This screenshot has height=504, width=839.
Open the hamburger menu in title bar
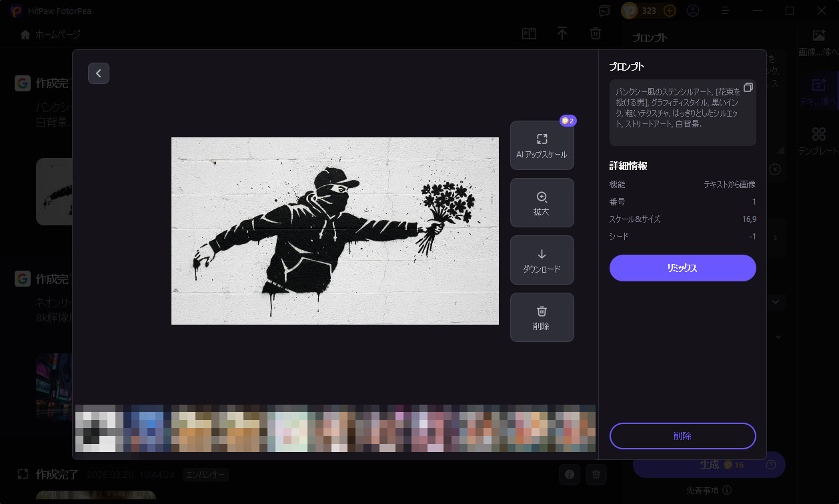tap(724, 11)
